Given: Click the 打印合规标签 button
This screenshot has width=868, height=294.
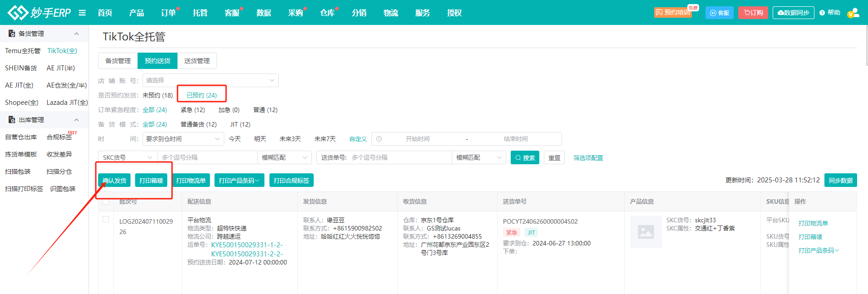Looking at the screenshot, I should click(291, 181).
